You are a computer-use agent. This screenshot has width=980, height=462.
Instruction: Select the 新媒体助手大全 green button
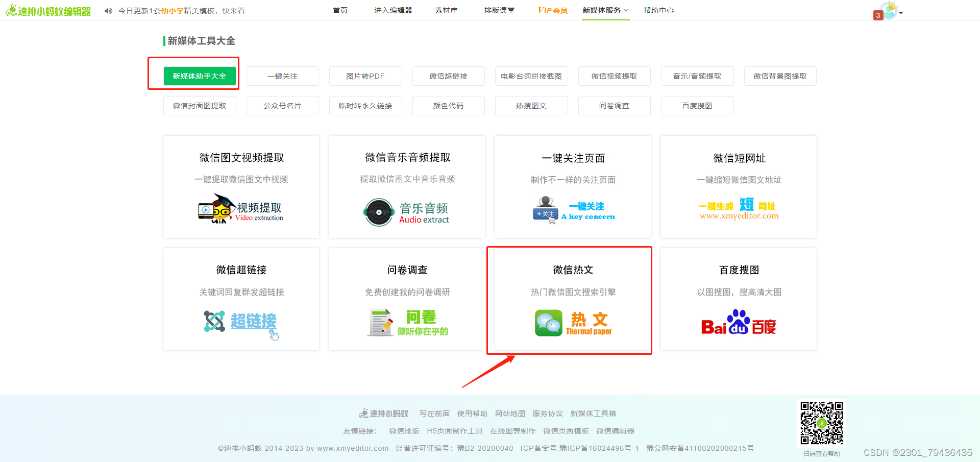(x=200, y=76)
